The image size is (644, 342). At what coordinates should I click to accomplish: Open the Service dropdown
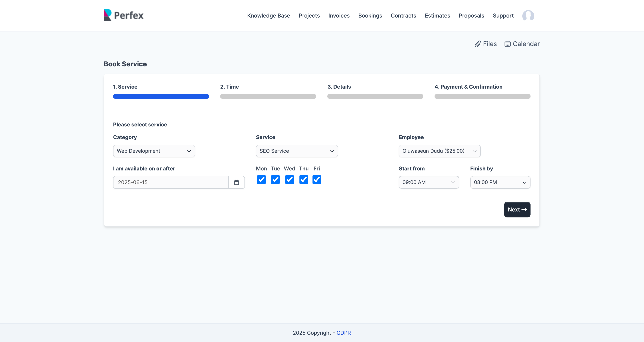click(296, 151)
